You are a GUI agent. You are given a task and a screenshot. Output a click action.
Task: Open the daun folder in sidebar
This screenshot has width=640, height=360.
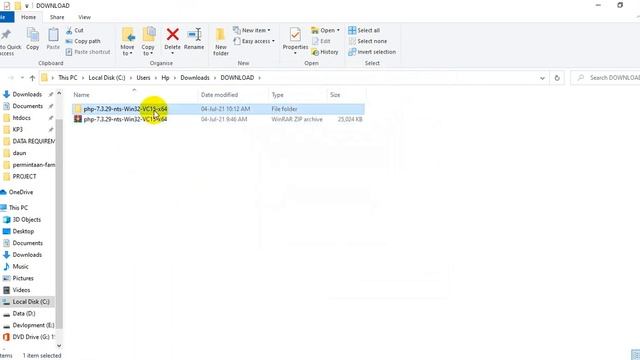tap(19, 153)
